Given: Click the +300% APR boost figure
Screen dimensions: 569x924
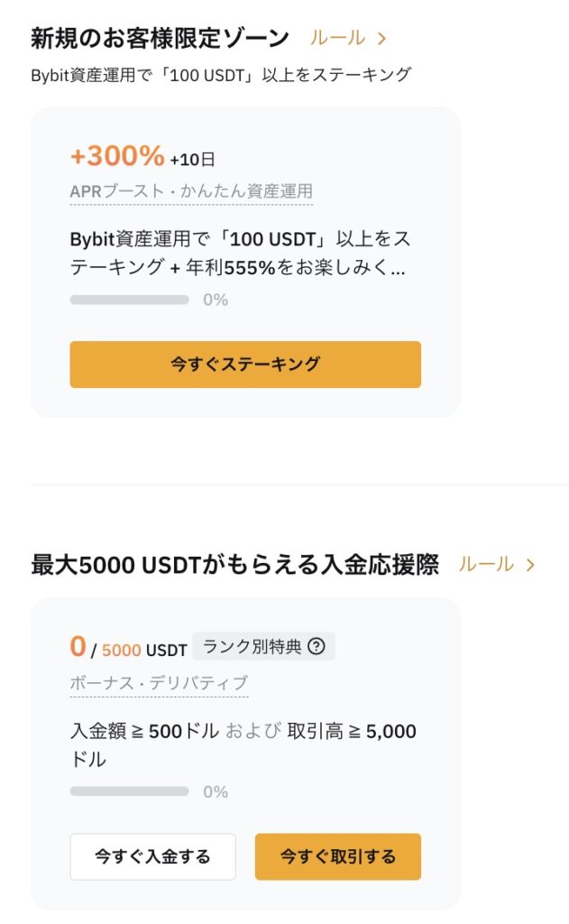Looking at the screenshot, I should 117,156.
